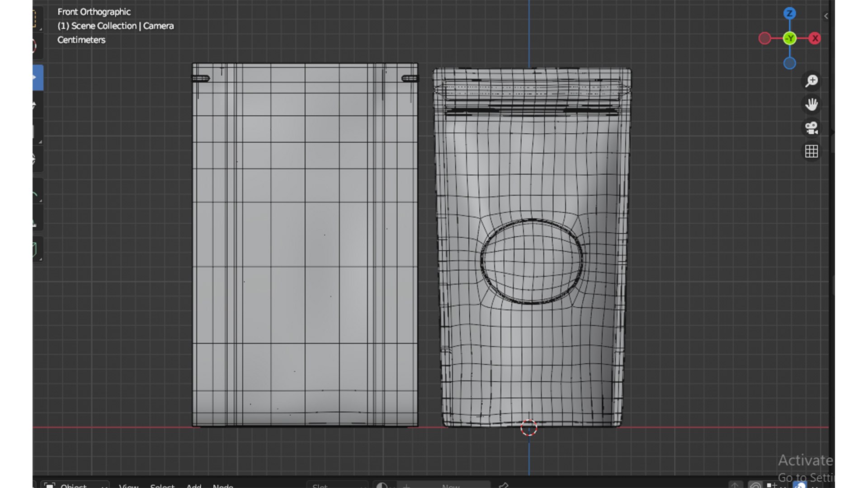Click the New material button
This screenshot has height=488, width=868.
coord(445,485)
